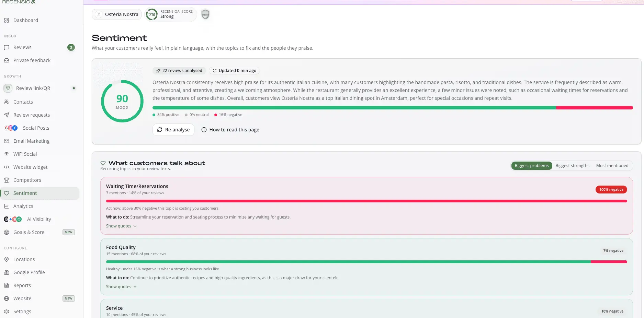Click the shield badge beside Recensio score

coord(205,14)
